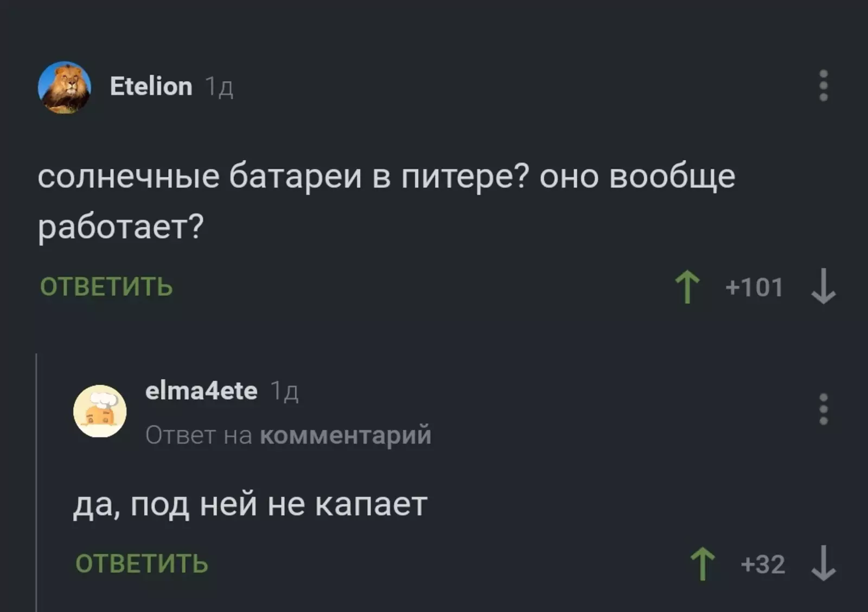Collapse reply thread via left vertical line
The height and width of the screenshot is (612, 868).
36,482
